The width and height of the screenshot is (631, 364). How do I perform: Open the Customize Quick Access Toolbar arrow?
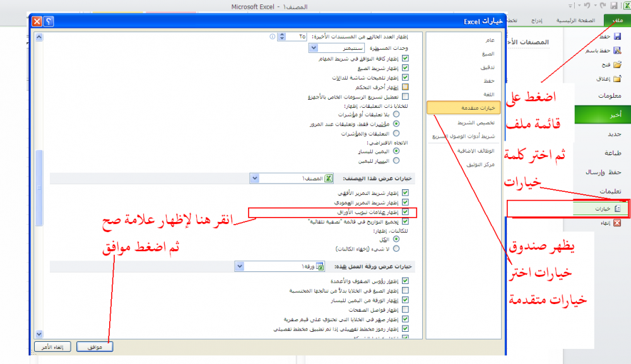[570, 6]
